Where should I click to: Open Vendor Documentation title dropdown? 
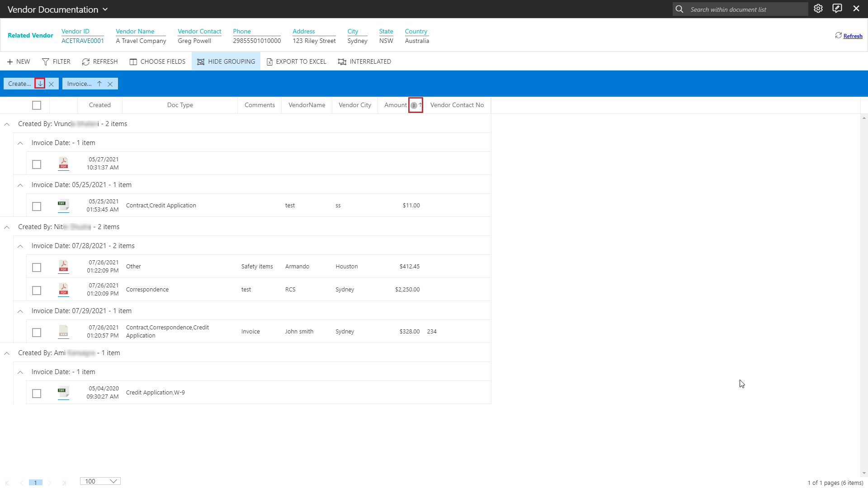tap(105, 9)
